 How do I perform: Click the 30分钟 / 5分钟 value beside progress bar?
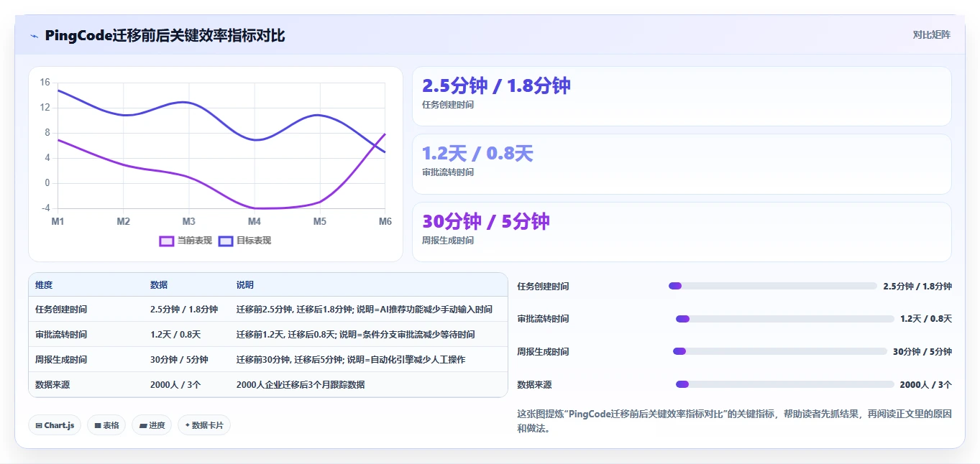click(922, 352)
